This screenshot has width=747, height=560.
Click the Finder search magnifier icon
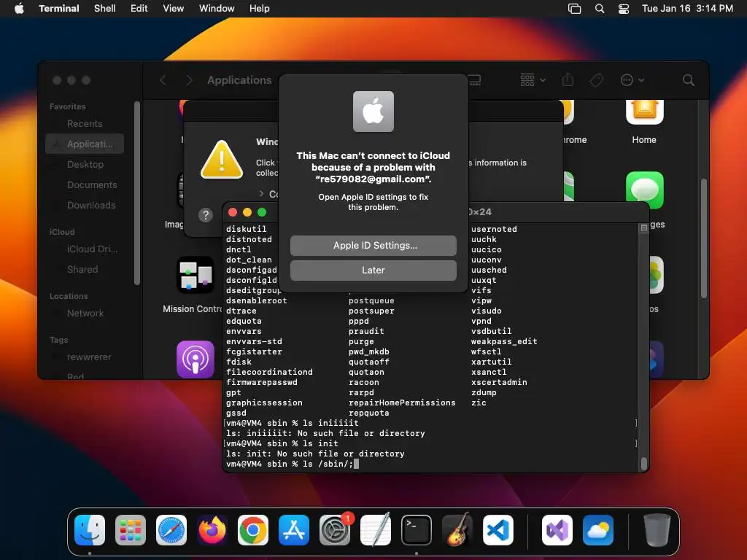coord(688,80)
